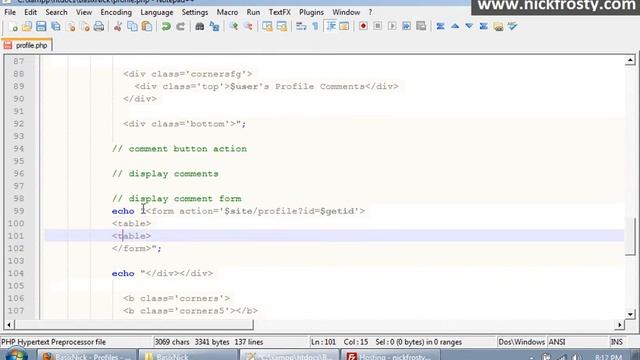This screenshot has height=360, width=640.
Task: Open the TextFX menu
Action: 280,12
